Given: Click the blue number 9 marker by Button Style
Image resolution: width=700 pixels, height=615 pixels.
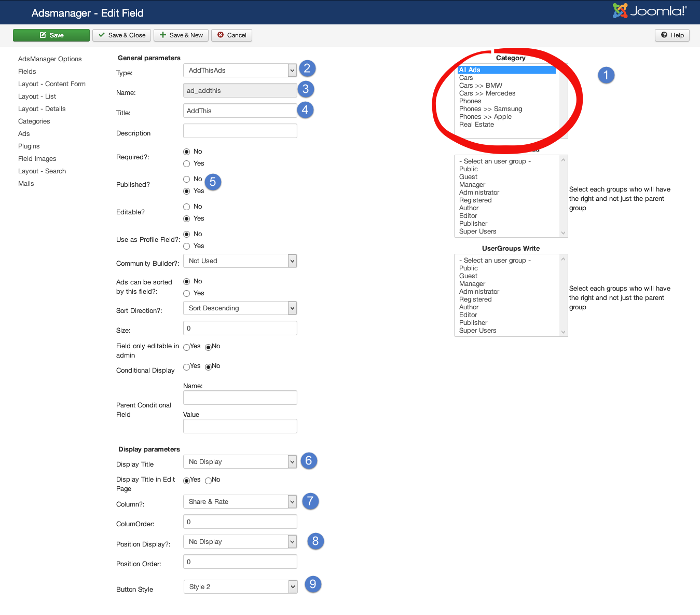Looking at the screenshot, I should pos(312,584).
